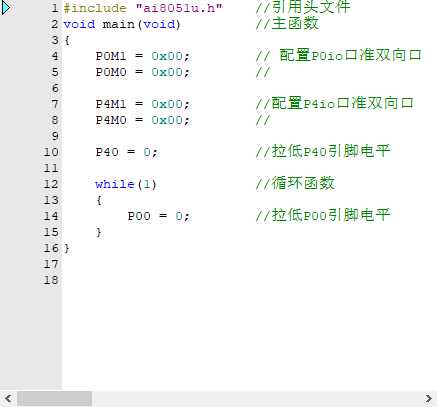Click the horizontal scrollbar thumb
Viewport: 437px width, 407px height.
[54, 399]
